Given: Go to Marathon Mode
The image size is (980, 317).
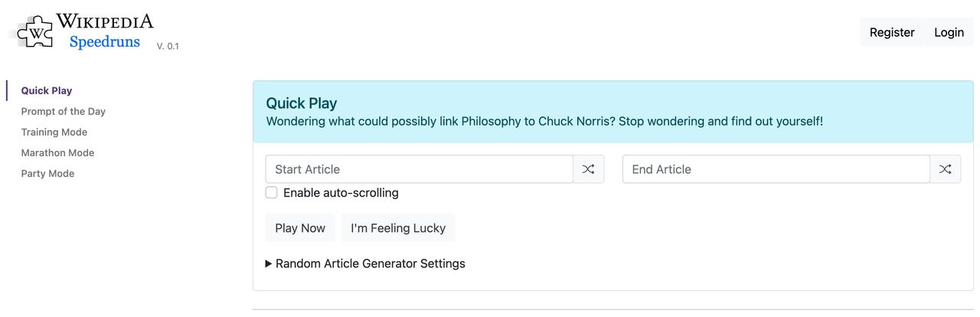Looking at the screenshot, I should click(57, 153).
